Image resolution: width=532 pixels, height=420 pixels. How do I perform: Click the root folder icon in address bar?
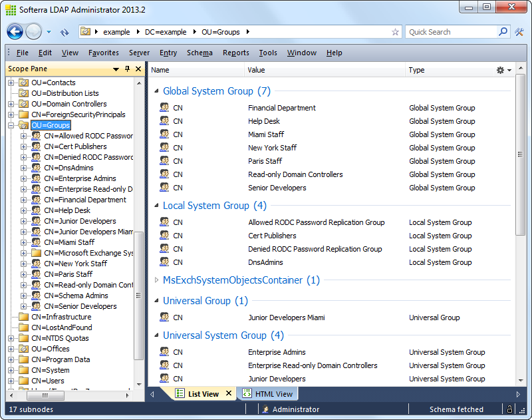(x=86, y=31)
